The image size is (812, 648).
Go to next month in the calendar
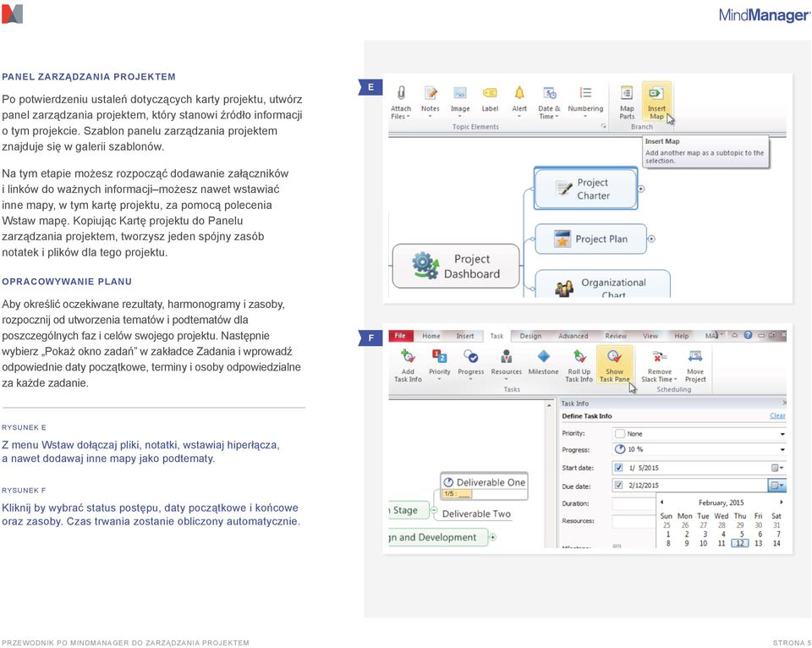(781, 502)
